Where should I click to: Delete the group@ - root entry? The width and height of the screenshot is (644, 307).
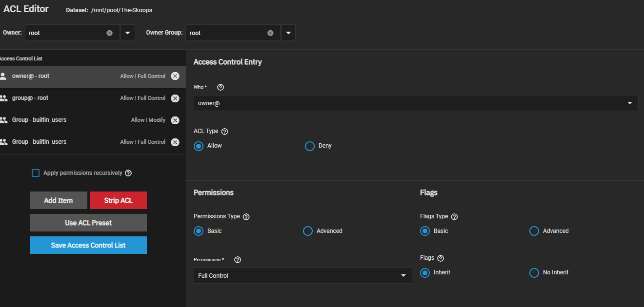pyautogui.click(x=175, y=98)
